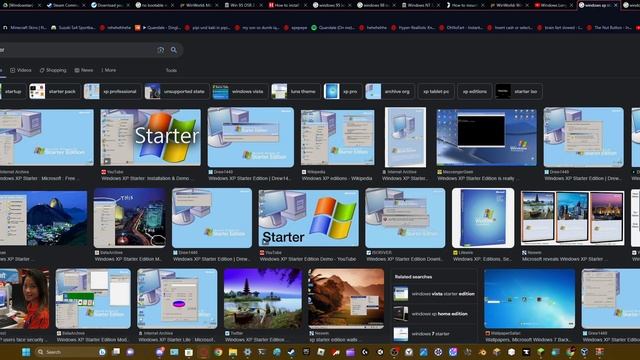Open the Windows 7 wallpaper image from WallpaperSafari
Viewport: 640px width, 360px height.
coord(529,298)
